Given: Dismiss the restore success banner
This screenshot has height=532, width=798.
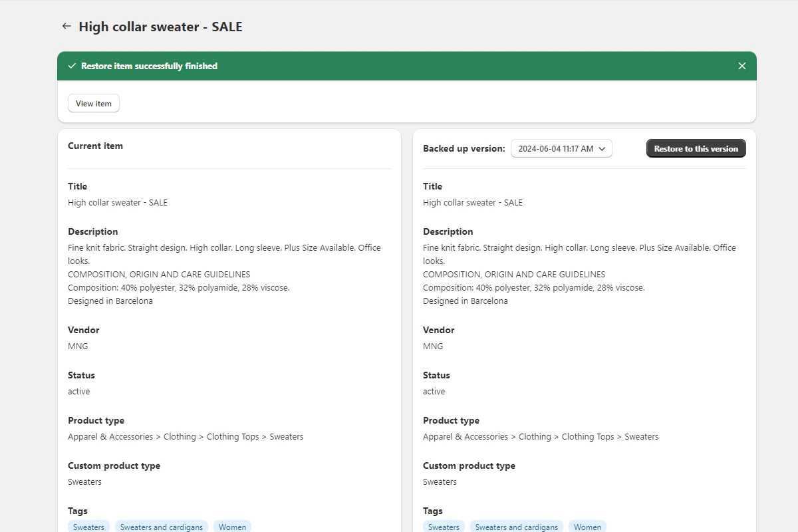Looking at the screenshot, I should pyautogui.click(x=742, y=66).
